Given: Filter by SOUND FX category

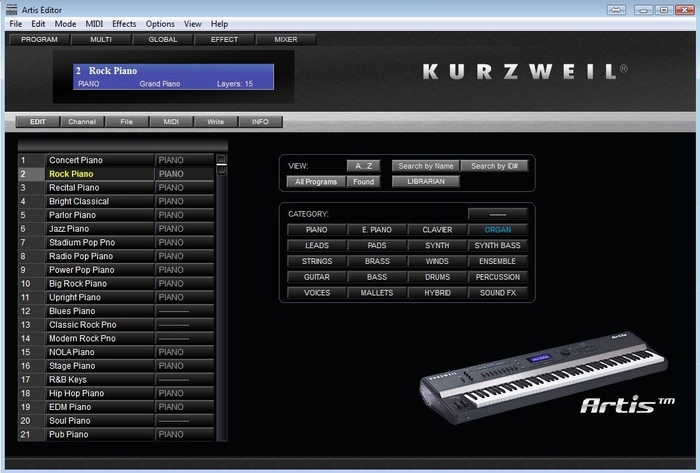Looking at the screenshot, I should pos(498,293).
